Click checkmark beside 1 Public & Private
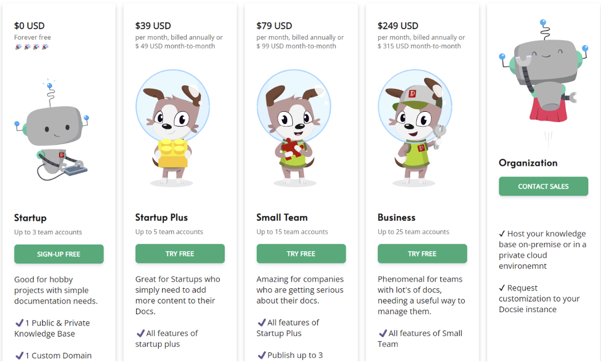601x364 pixels. [x=19, y=323]
